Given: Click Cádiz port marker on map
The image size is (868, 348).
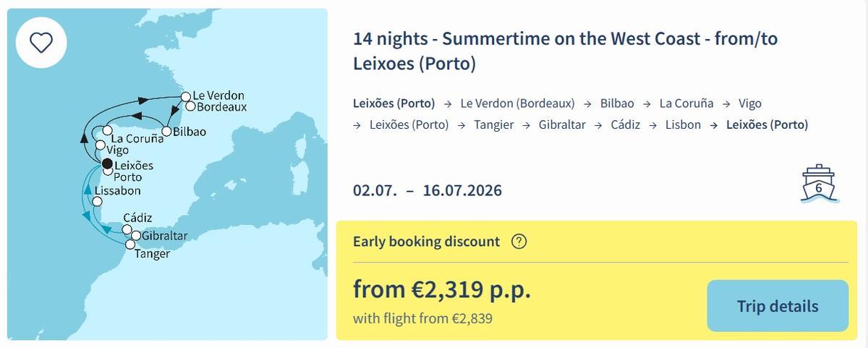Looking at the screenshot, I should pos(127,230).
